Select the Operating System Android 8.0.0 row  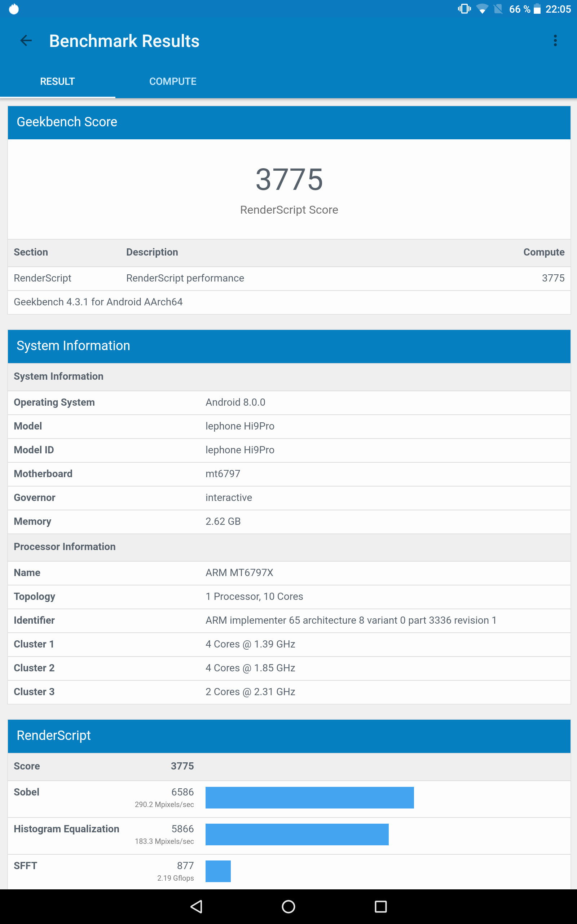(289, 402)
